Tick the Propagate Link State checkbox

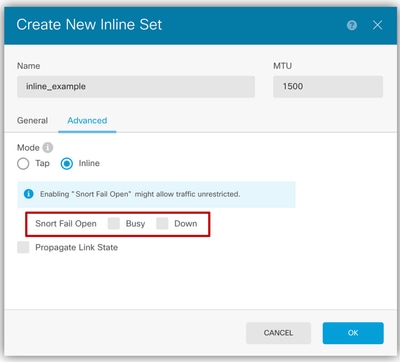point(23,247)
